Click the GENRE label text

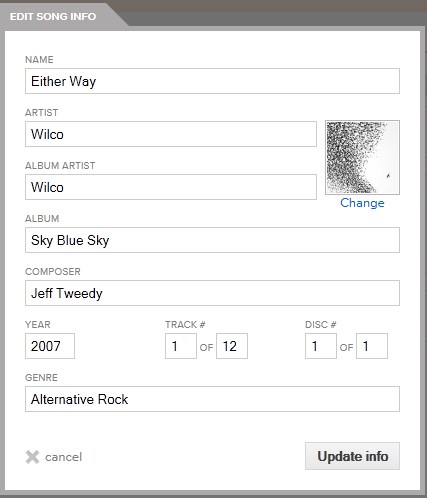point(41,378)
